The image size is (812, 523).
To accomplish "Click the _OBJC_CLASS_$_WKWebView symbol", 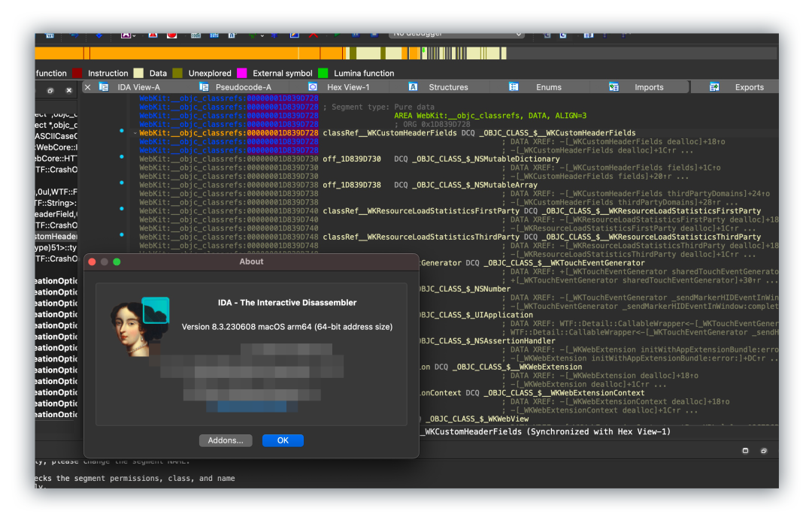I will (x=477, y=419).
